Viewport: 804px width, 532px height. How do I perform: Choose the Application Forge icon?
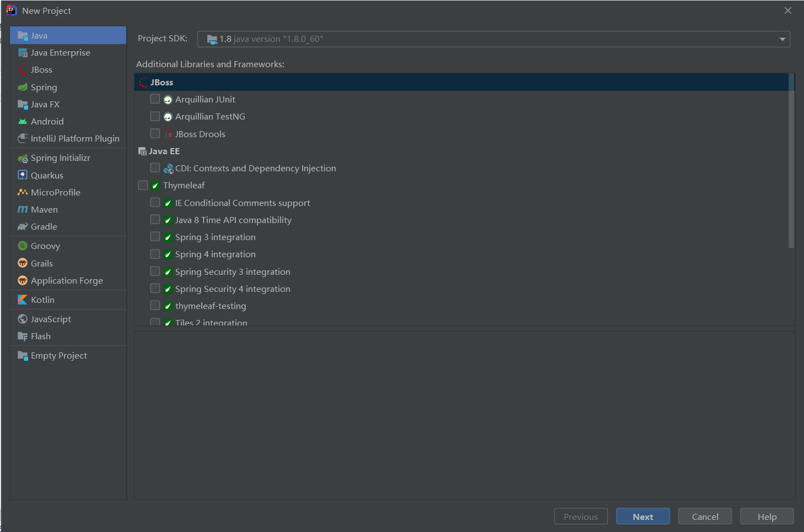tap(23, 280)
